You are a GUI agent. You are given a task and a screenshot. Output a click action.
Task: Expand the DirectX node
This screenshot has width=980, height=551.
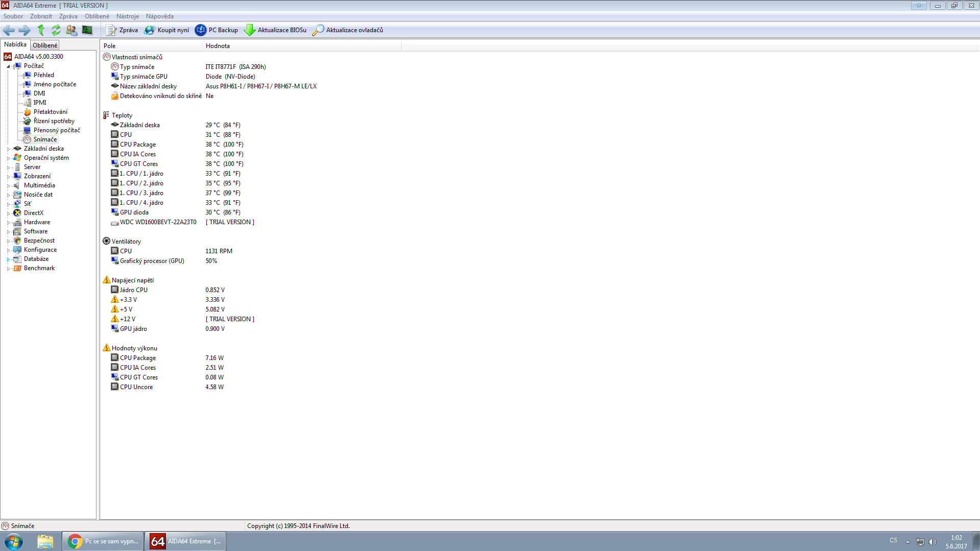(8, 213)
